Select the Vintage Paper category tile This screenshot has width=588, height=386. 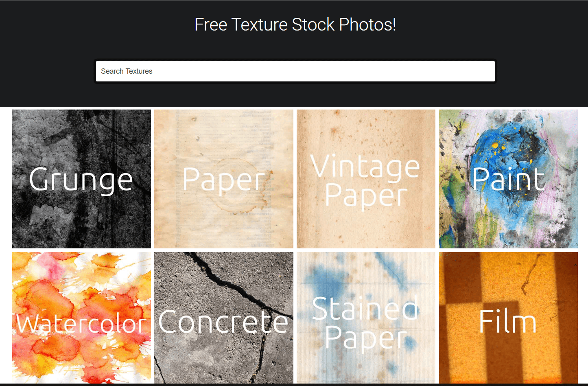point(366,179)
